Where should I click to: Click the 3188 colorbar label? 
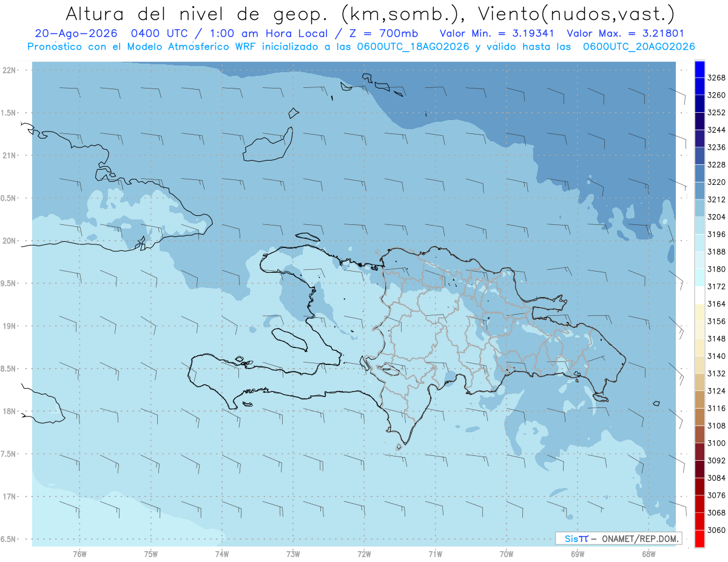[x=716, y=252]
